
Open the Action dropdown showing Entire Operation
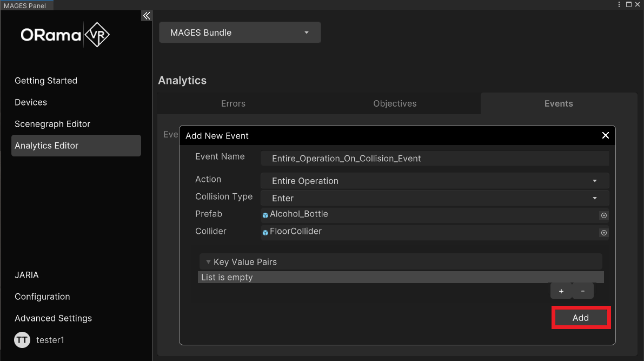pyautogui.click(x=435, y=180)
